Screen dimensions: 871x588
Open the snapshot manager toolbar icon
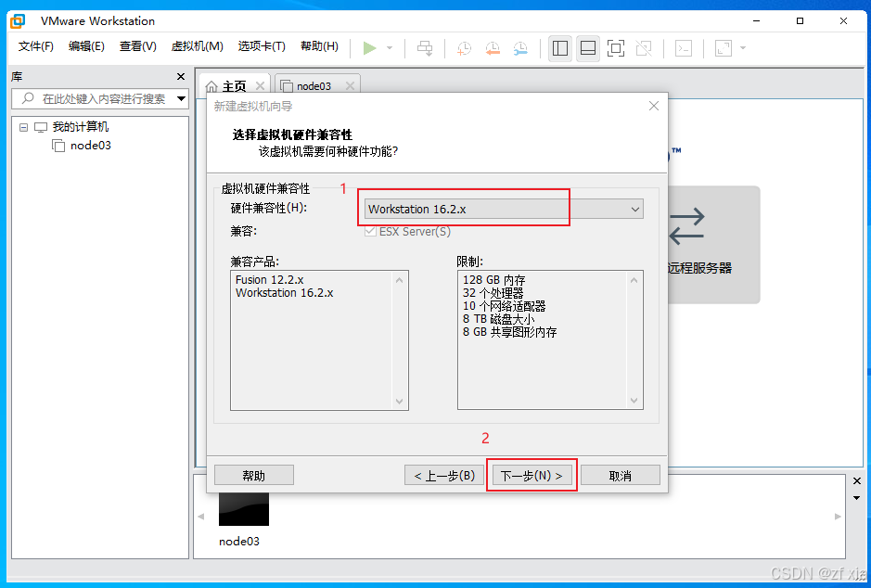coord(520,48)
